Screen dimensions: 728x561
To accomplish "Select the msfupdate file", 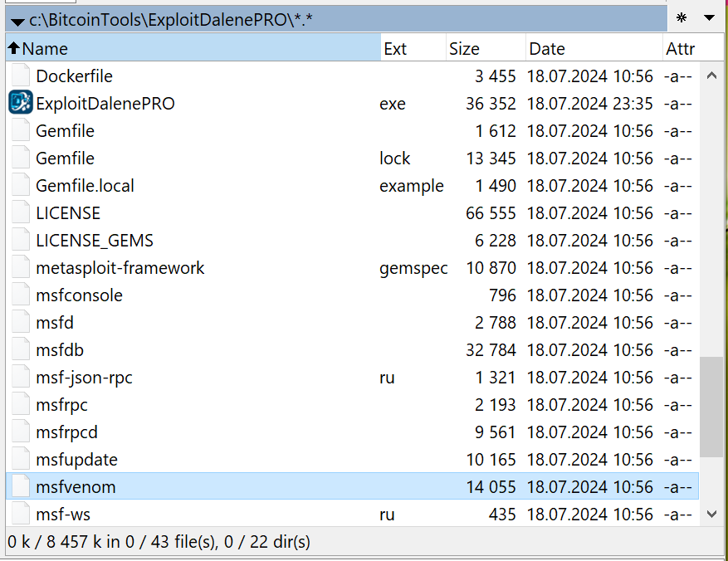I will [x=76, y=460].
